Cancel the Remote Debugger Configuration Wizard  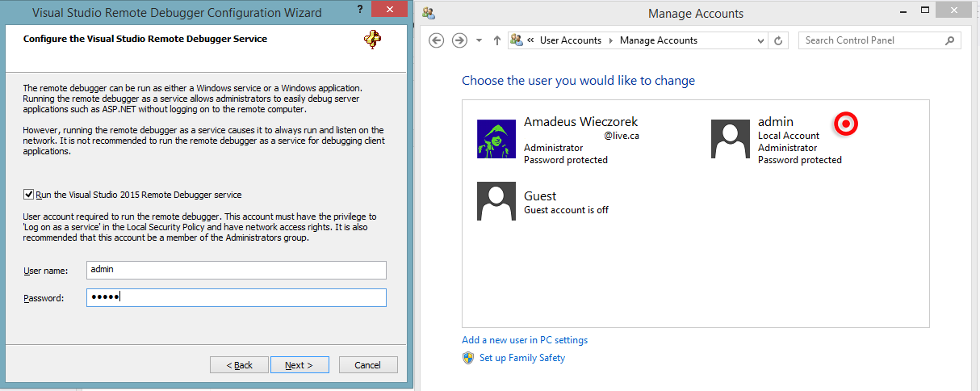coord(367,365)
